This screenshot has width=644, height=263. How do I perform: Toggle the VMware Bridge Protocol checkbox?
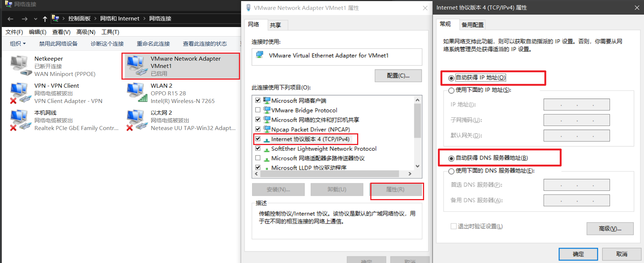coord(258,110)
